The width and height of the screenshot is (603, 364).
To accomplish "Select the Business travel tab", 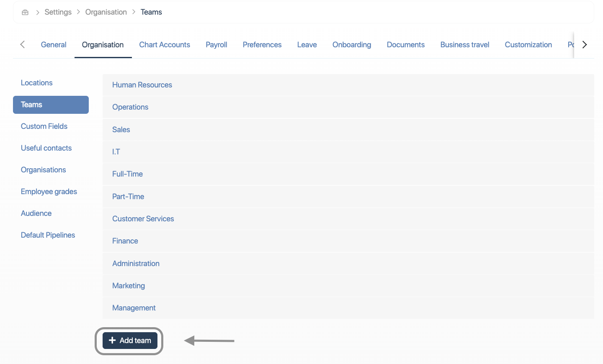I will click(x=464, y=45).
